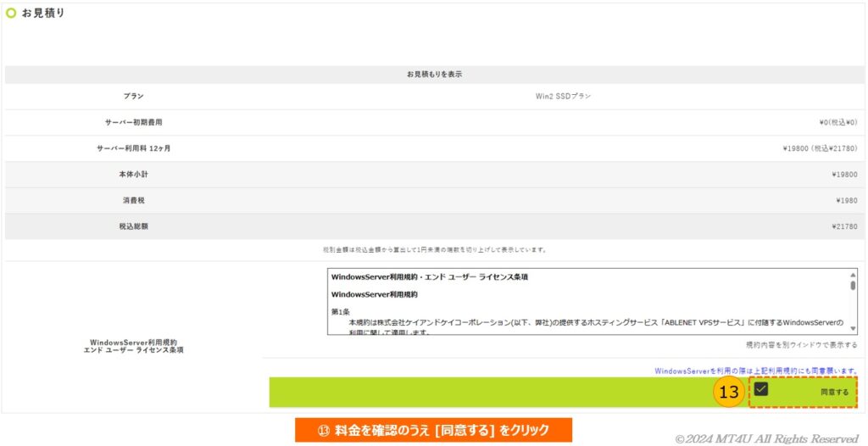Screen dimensions: 868x446
Task: Click the 税込総額 amount ¥21780
Action: (x=844, y=226)
